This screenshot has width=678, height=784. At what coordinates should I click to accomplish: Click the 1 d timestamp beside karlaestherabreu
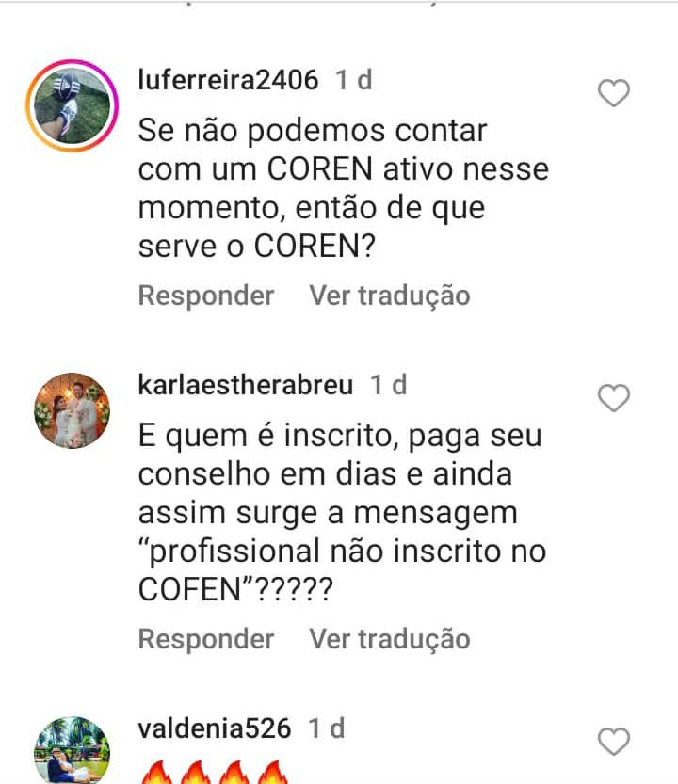coord(388,385)
